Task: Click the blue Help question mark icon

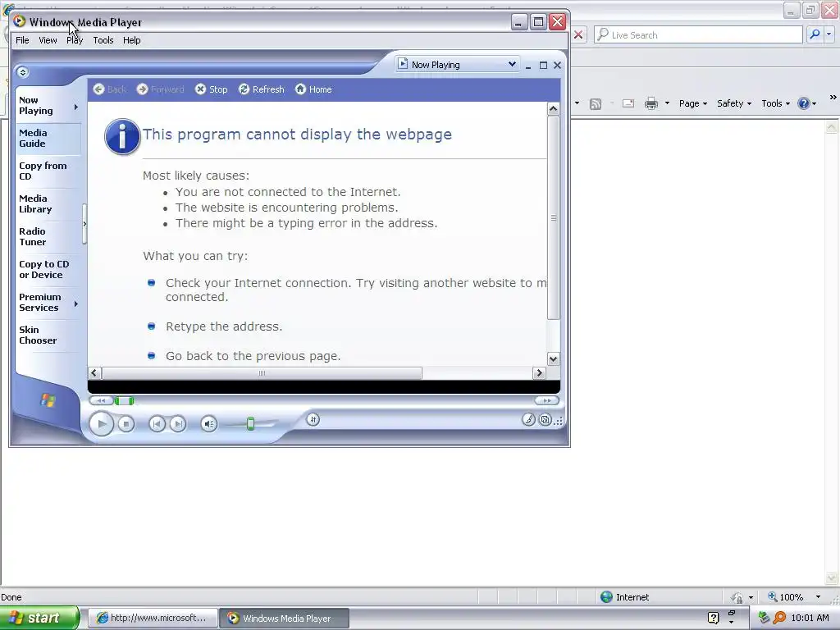Action: [804, 103]
